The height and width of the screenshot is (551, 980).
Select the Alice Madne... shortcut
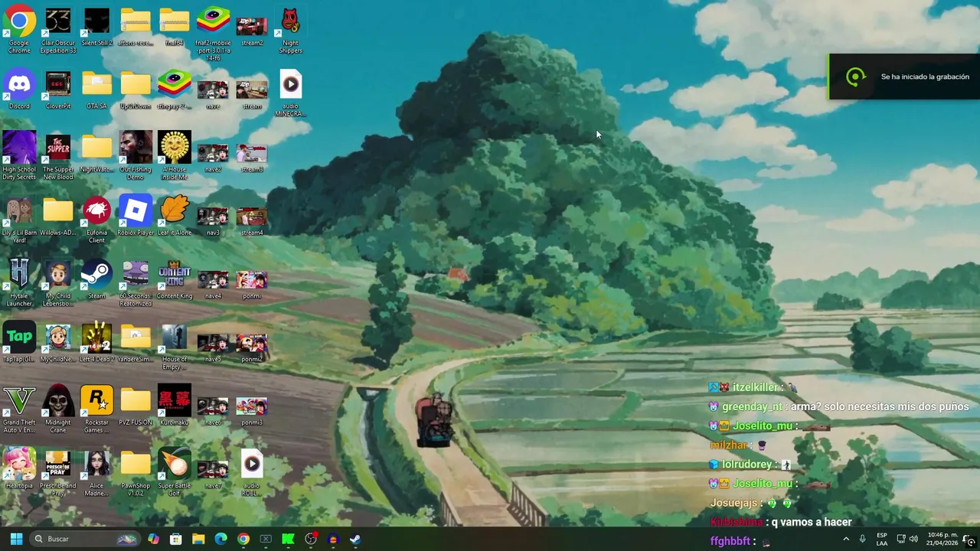click(96, 473)
